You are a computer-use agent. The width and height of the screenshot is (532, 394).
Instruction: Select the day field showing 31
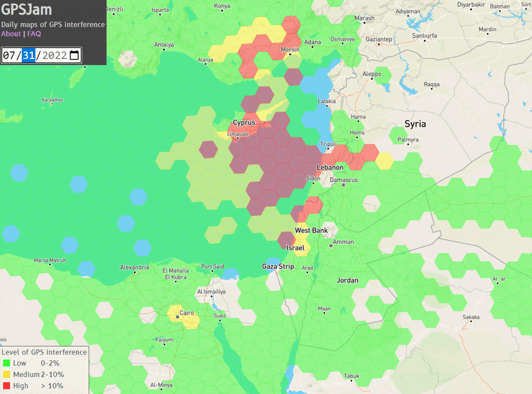pos(27,55)
